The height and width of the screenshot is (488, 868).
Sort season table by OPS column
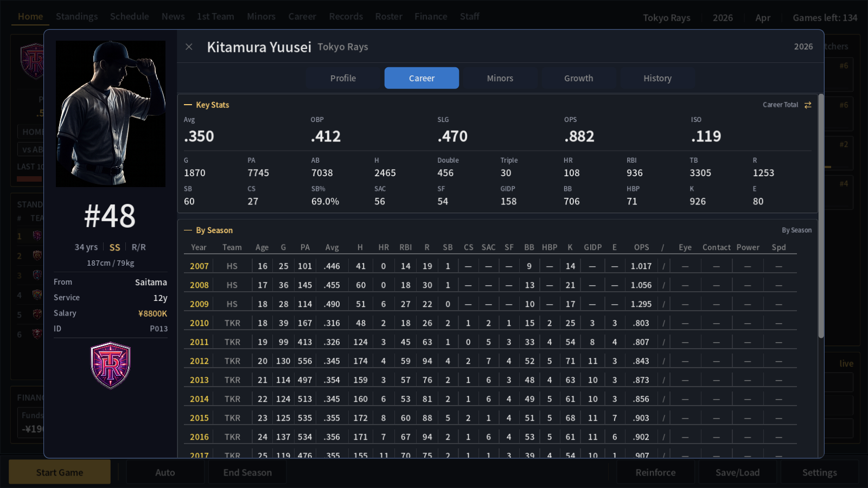[641, 247]
